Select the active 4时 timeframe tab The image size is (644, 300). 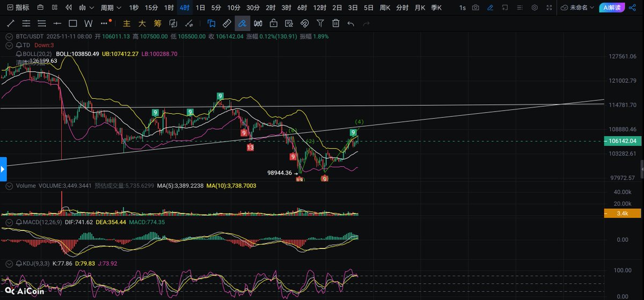point(185,8)
